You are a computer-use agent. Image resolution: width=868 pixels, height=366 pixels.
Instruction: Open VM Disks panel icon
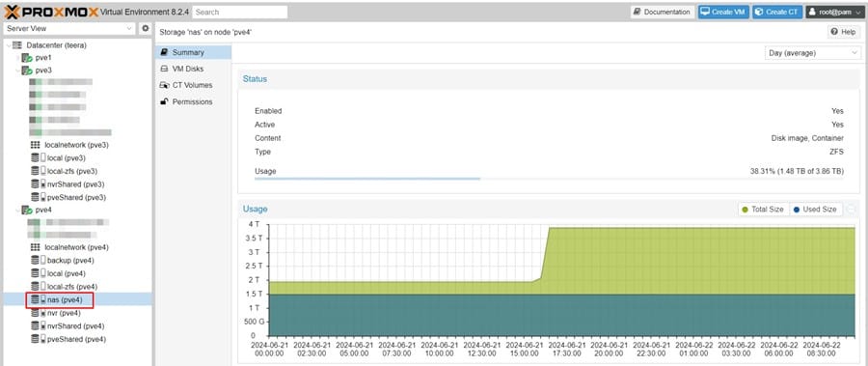point(164,69)
